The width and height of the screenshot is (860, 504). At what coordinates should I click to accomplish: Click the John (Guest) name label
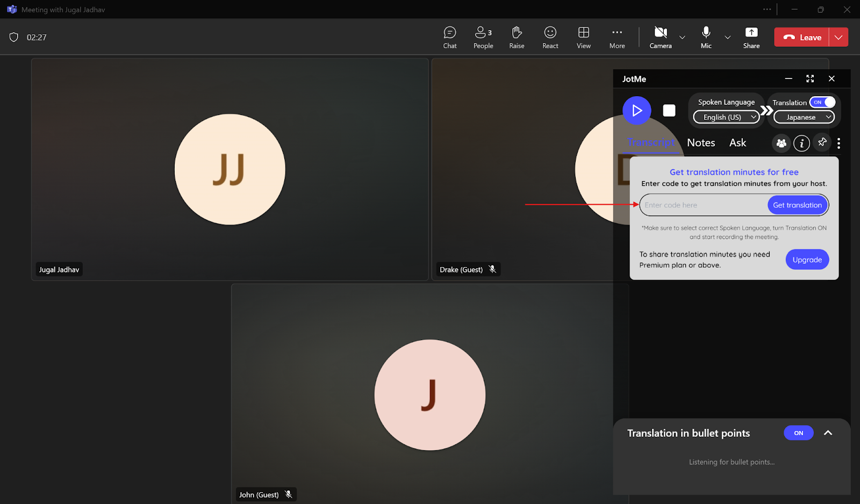tap(259, 494)
